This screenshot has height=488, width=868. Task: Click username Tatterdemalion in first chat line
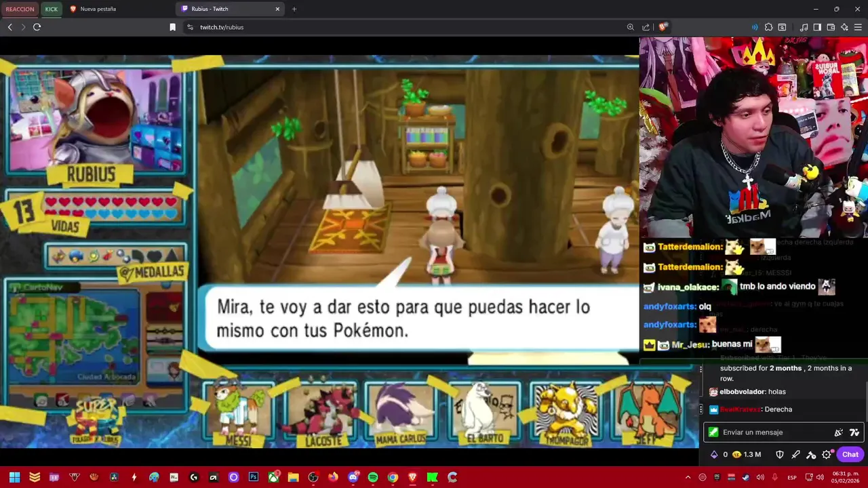tap(690, 247)
